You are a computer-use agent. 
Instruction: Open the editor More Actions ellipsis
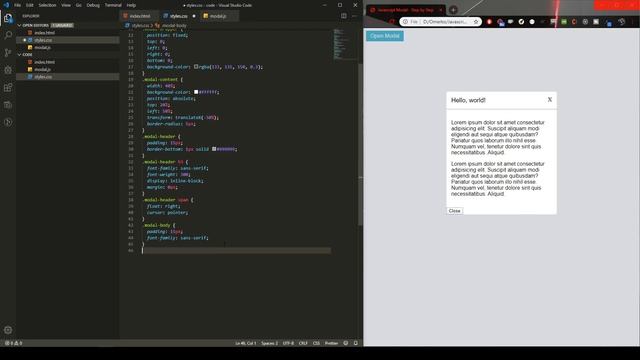tap(354, 16)
